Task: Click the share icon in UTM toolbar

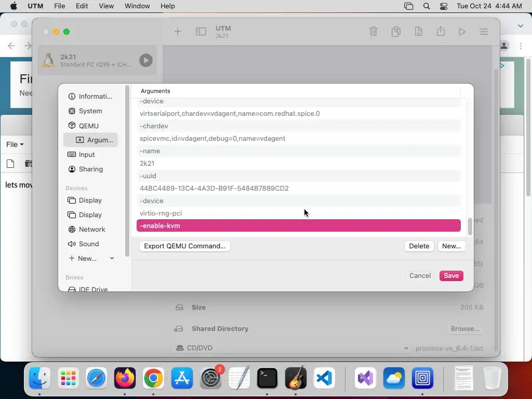Action: [441, 31]
